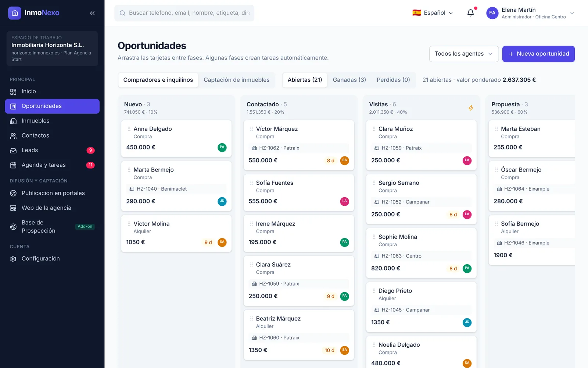Click the JD agent badge on Marta Bermejo
Viewport: 588px width, 368px height.
222,201
